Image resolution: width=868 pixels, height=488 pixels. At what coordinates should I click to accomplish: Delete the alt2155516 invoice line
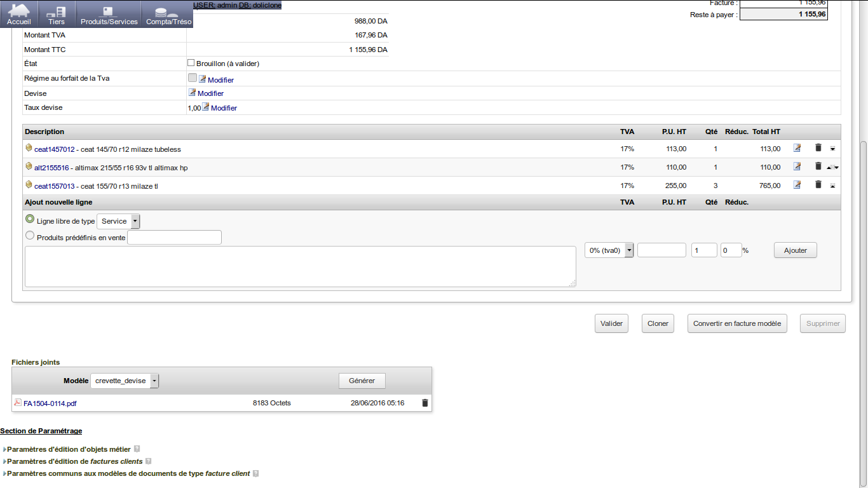pyautogui.click(x=818, y=166)
